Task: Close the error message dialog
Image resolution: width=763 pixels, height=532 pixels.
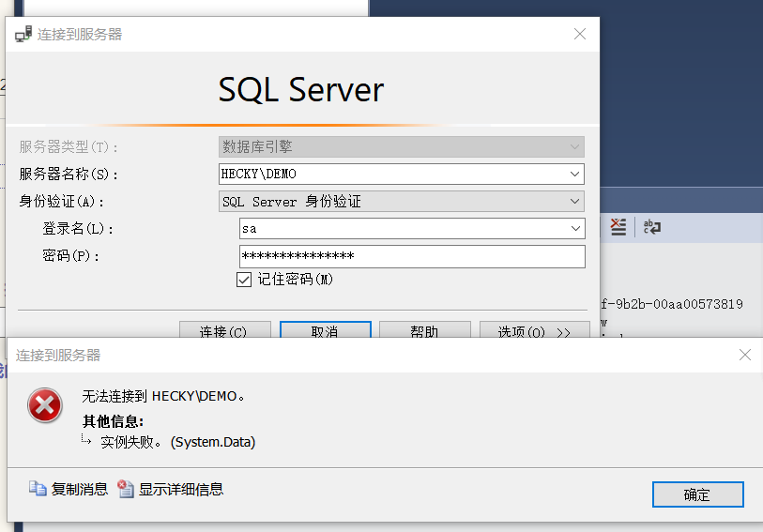Action: click(745, 355)
